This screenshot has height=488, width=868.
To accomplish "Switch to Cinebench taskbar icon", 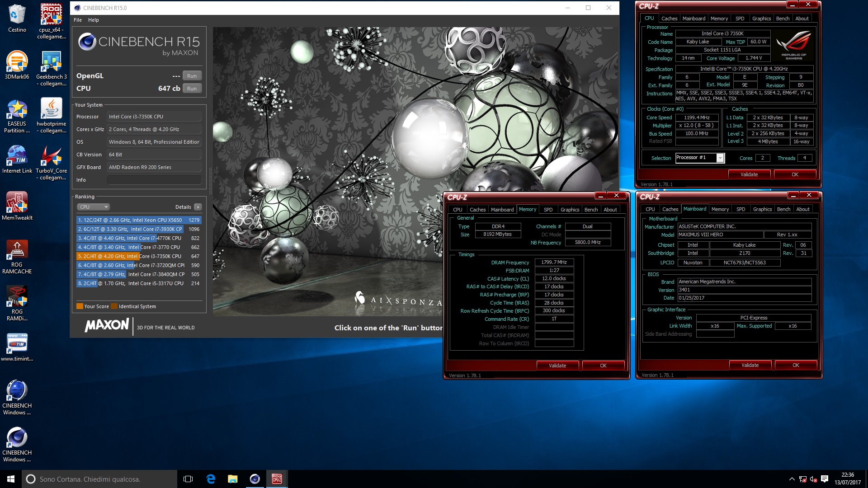I will point(255,479).
